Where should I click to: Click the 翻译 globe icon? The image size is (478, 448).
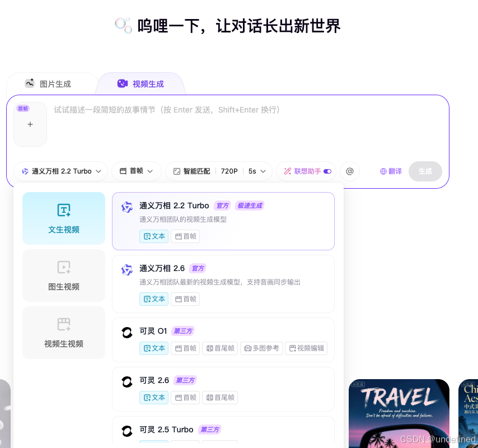(383, 171)
